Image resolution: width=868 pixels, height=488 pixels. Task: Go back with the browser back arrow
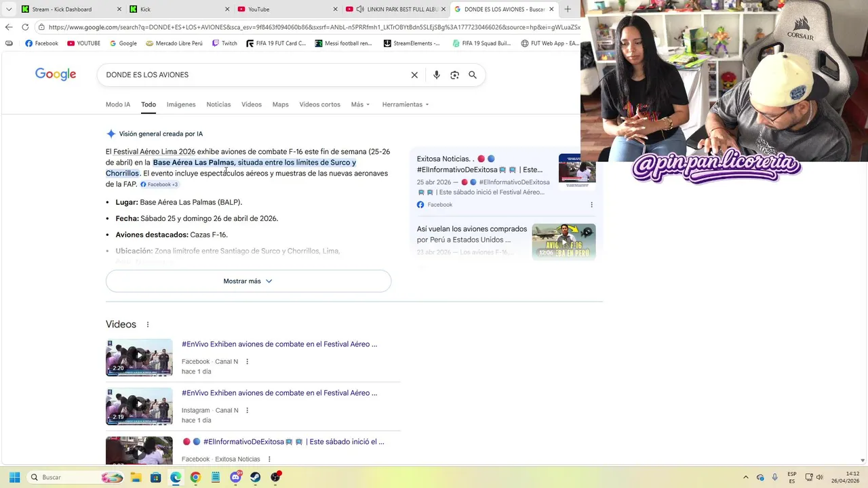[9, 27]
